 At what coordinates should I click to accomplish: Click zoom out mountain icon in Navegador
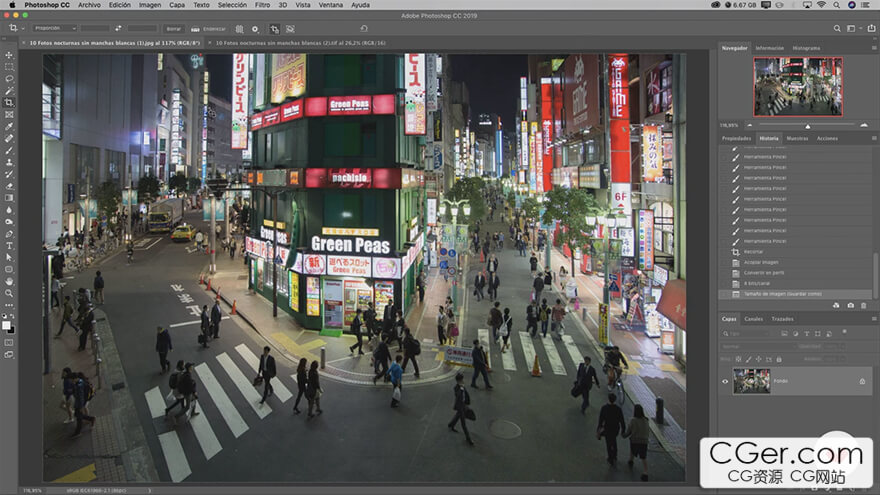pos(750,125)
